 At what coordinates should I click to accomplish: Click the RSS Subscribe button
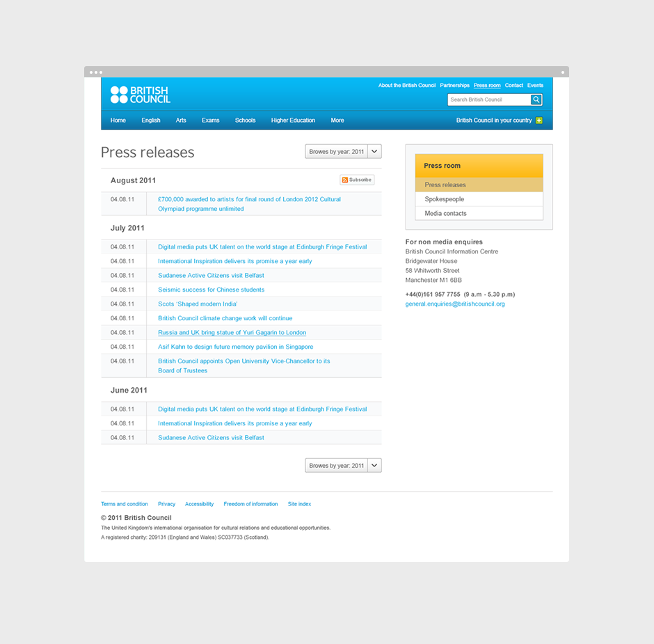[x=357, y=180]
